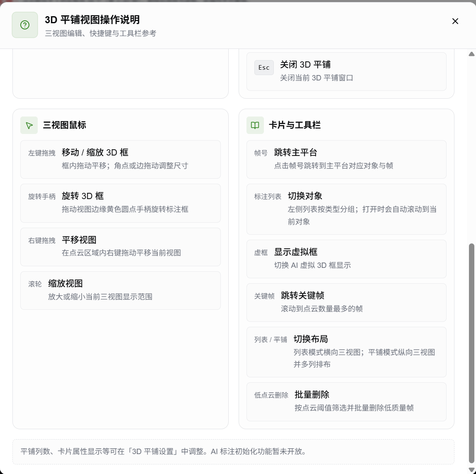
Task: Click the 卡片与工具栏 section heading
Action: click(x=295, y=125)
